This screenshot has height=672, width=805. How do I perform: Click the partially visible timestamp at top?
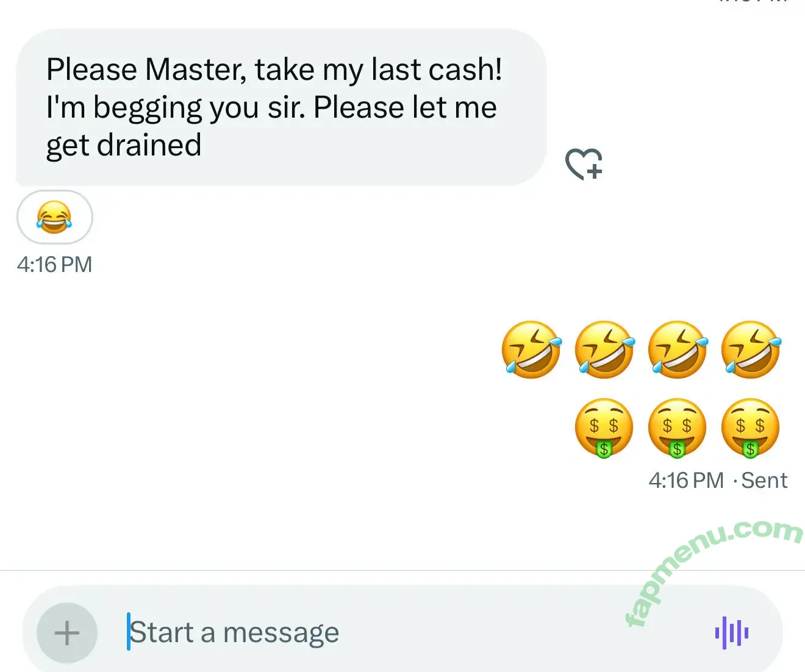(x=753, y=2)
